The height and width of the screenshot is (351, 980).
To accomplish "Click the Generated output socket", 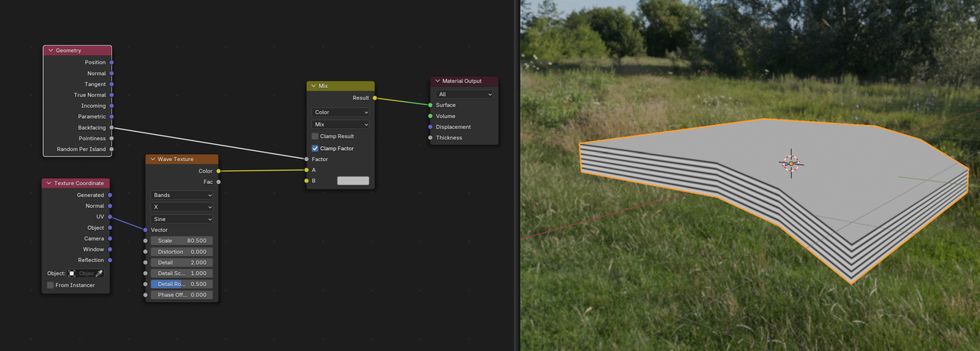I will 110,195.
